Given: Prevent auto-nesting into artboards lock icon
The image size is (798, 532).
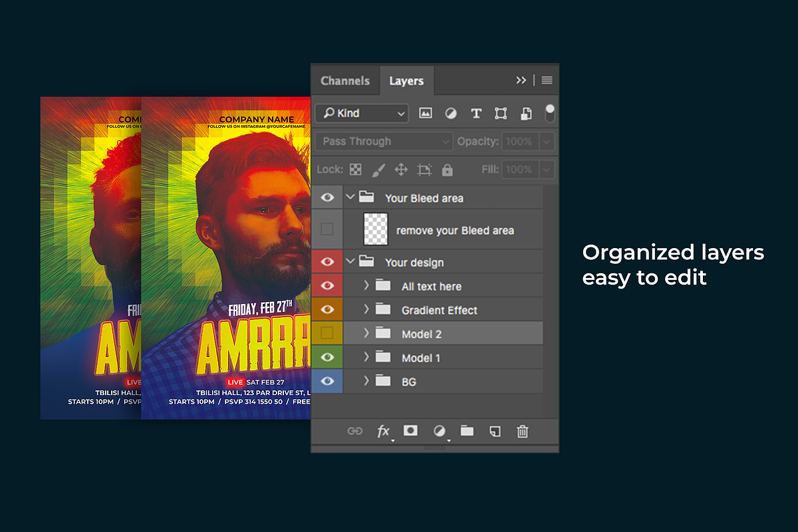Looking at the screenshot, I should click(424, 170).
